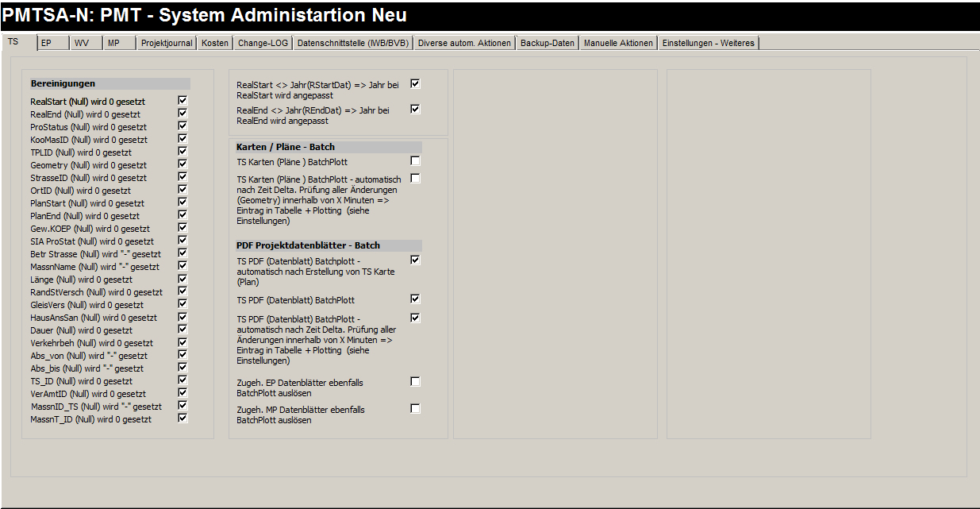The height and width of the screenshot is (509, 980).
Task: Open the Projektjournal tab
Action: tap(167, 43)
